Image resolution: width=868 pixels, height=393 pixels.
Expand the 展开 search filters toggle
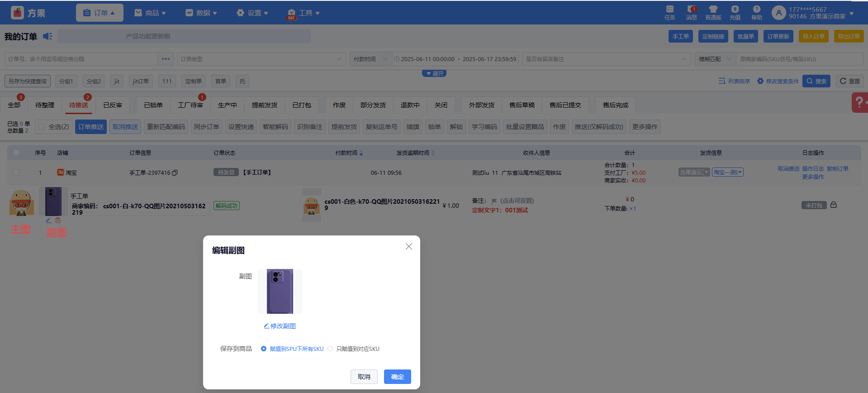[x=434, y=73]
